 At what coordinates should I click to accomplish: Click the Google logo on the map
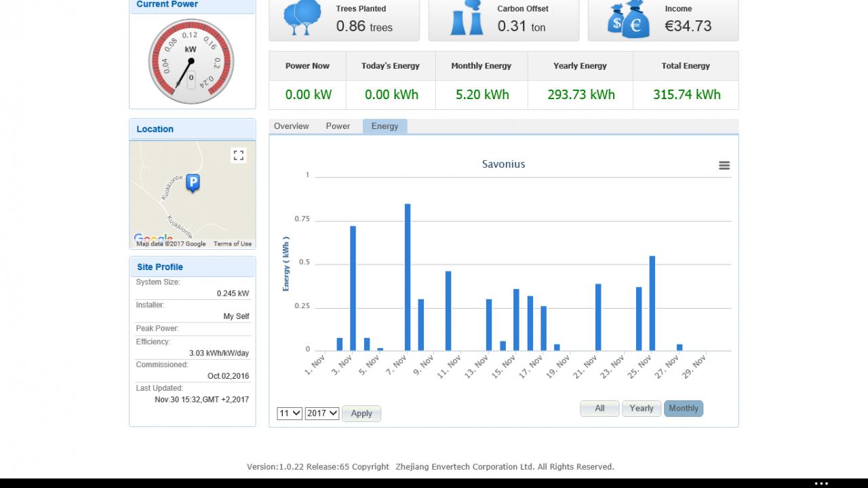(153, 238)
